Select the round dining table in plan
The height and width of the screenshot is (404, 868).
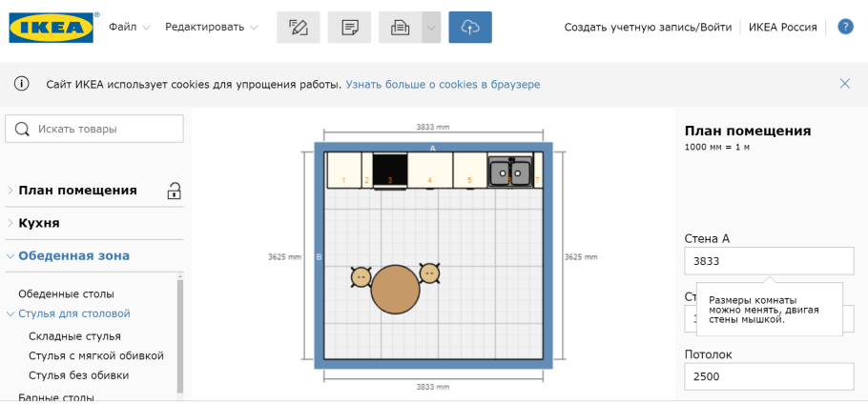click(395, 290)
